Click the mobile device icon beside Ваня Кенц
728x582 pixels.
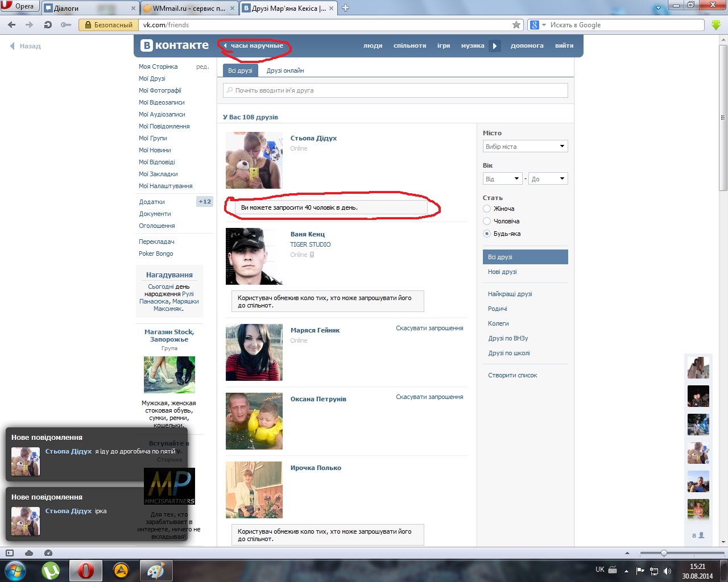(312, 255)
